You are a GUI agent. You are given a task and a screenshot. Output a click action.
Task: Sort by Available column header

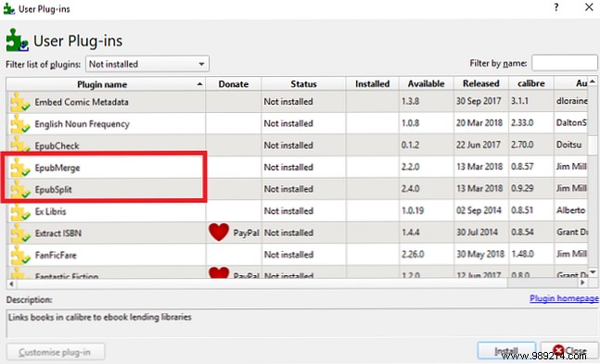click(x=427, y=84)
